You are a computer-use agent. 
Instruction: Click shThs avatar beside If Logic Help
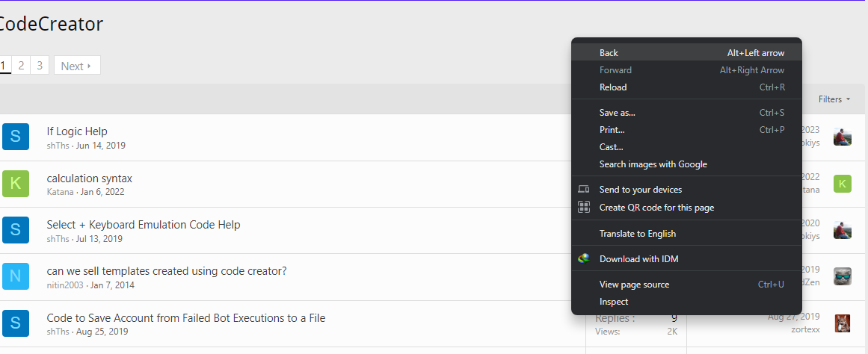point(16,137)
